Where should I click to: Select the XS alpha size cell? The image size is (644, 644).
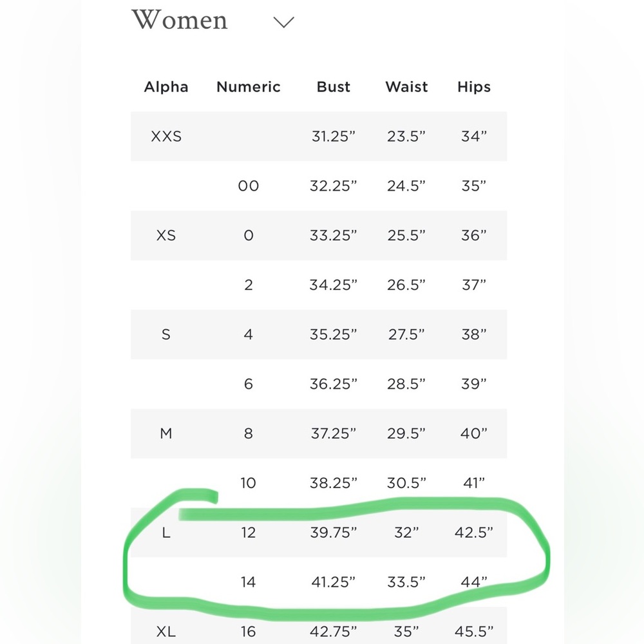pyautogui.click(x=166, y=236)
